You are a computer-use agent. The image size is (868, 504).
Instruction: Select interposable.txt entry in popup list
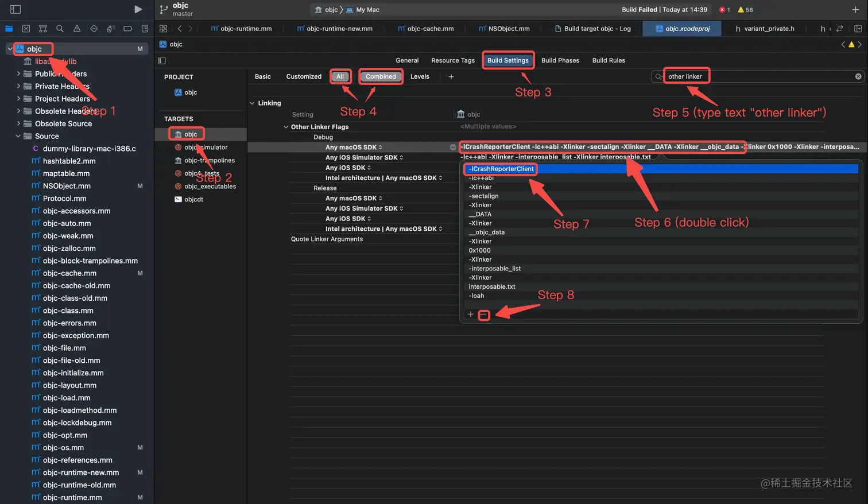(x=492, y=287)
